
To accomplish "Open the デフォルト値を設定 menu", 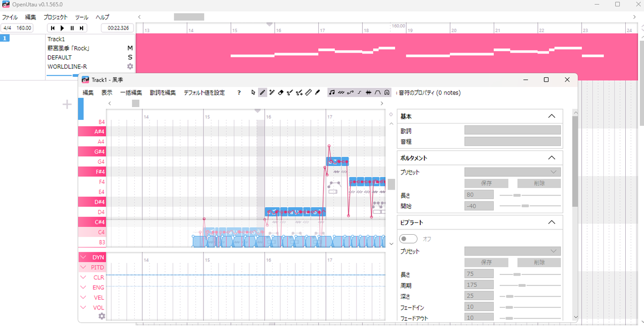I will [204, 93].
